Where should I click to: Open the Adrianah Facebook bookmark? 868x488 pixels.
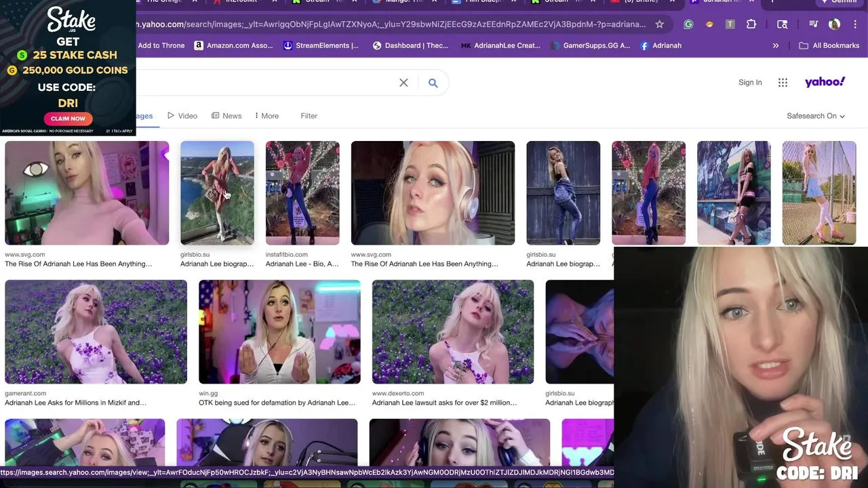click(x=660, y=45)
